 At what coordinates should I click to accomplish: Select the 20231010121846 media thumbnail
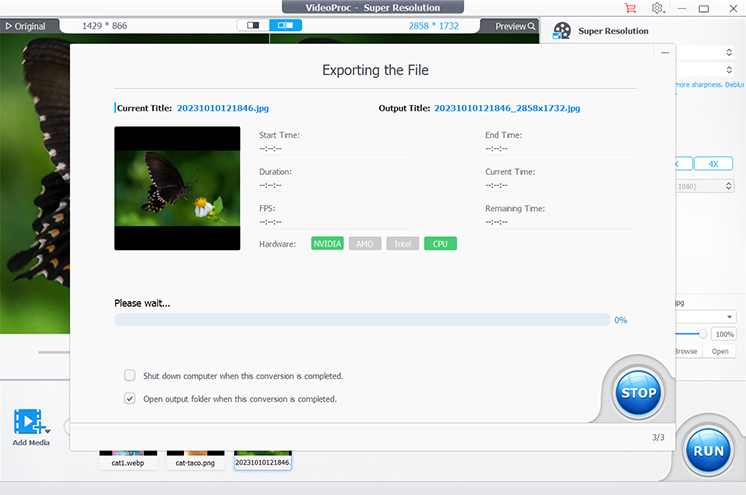pyautogui.click(x=263, y=460)
